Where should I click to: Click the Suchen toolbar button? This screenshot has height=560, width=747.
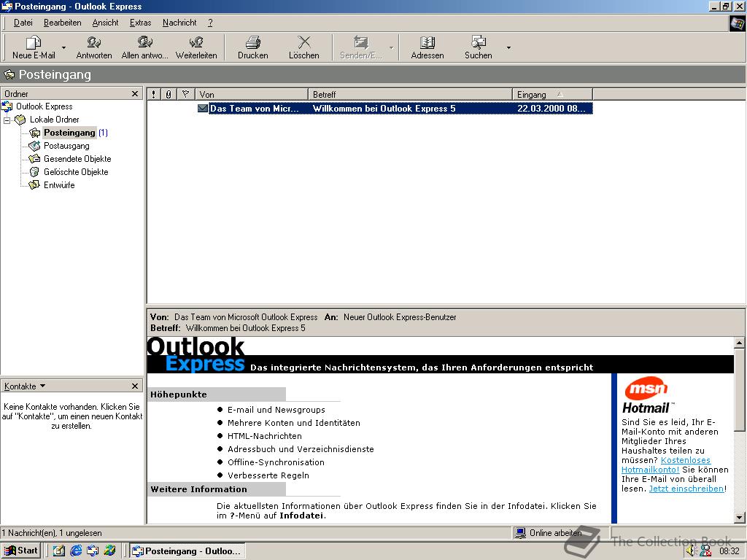479,47
